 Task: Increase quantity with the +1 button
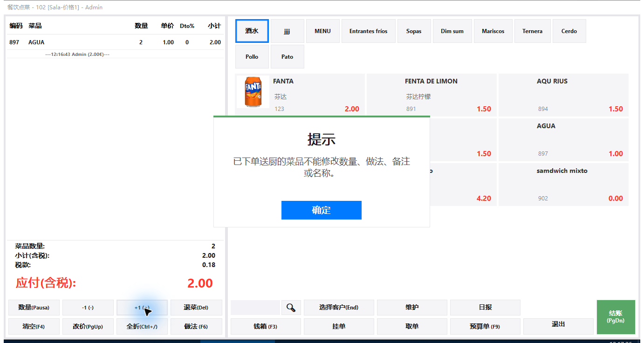click(142, 308)
